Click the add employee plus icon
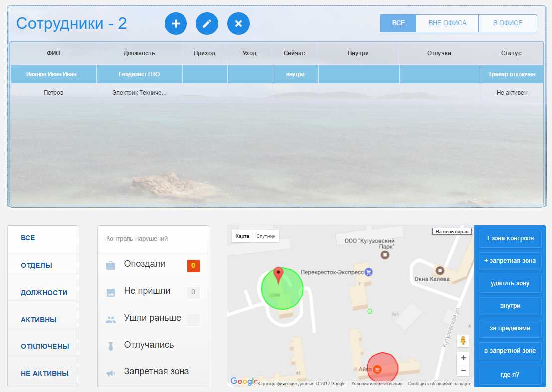 click(176, 24)
